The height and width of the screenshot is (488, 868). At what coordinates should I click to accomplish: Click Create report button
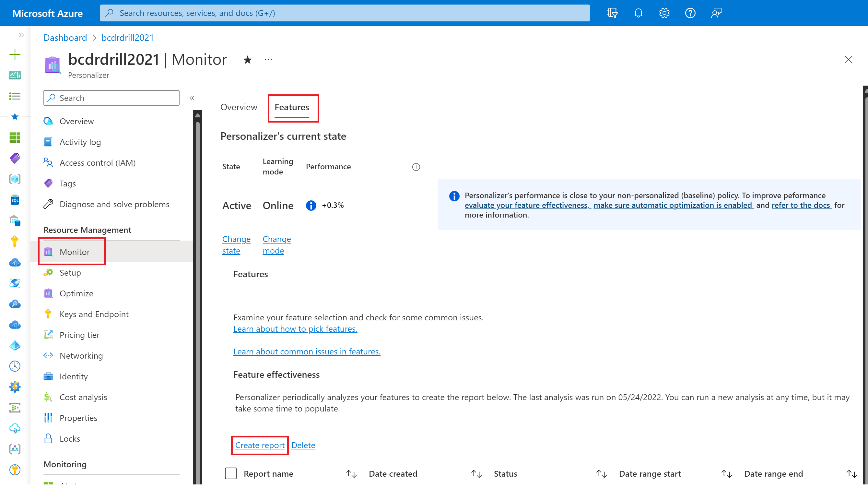[259, 445]
